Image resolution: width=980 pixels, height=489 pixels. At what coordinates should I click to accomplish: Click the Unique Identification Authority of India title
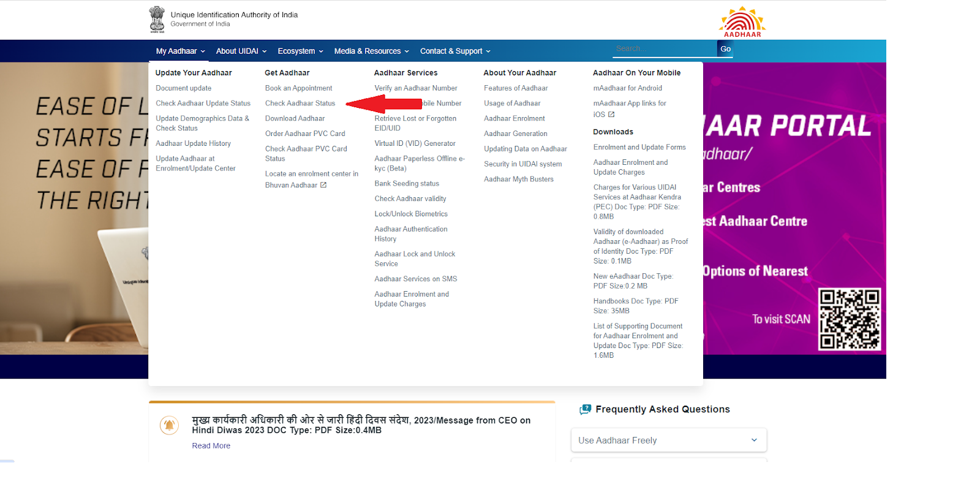coord(234,15)
